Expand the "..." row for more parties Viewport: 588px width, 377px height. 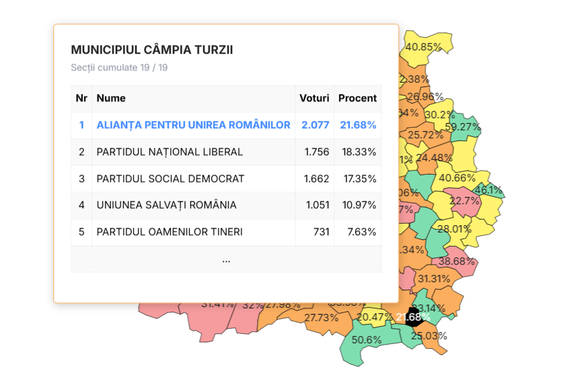[226, 259]
